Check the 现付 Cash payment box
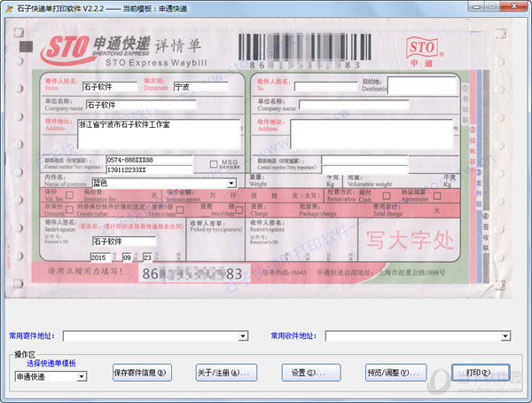 point(386,195)
